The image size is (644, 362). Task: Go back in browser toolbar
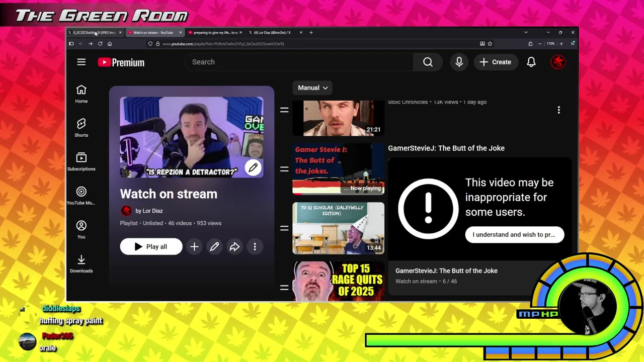[81, 44]
